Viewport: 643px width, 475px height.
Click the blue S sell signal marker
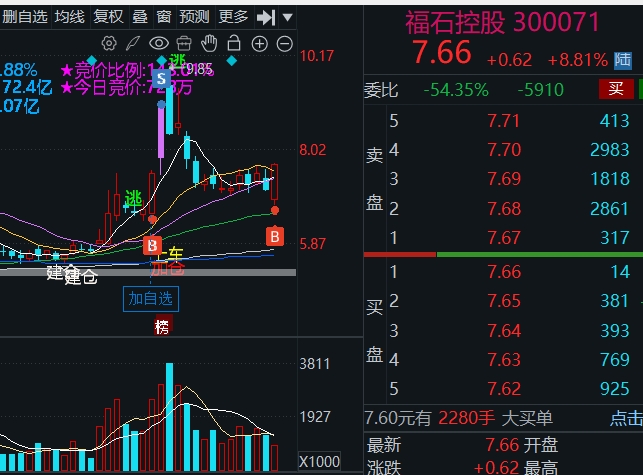pos(161,78)
